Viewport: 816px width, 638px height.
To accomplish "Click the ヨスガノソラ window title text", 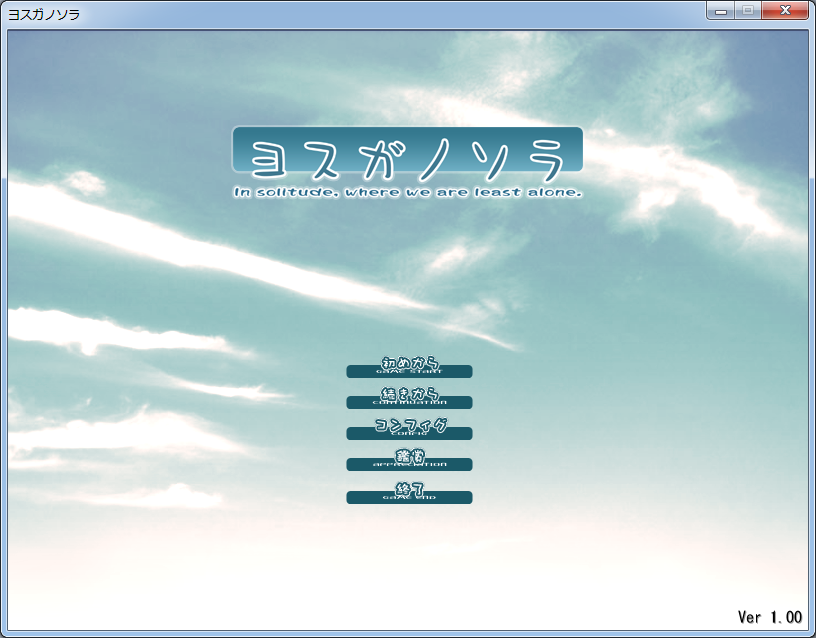I will [44, 15].
